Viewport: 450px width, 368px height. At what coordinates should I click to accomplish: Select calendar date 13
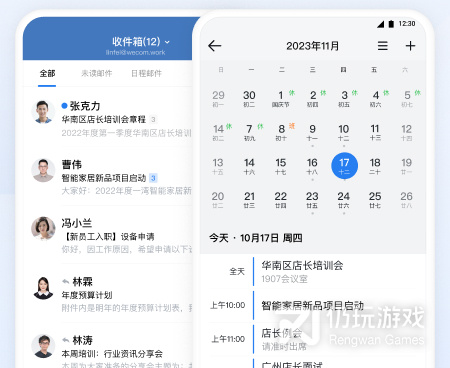(x=218, y=166)
